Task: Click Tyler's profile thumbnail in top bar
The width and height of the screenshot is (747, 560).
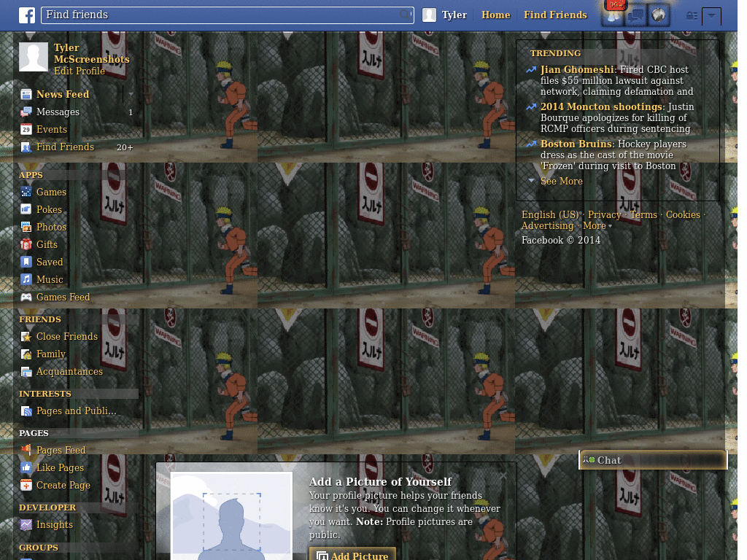Action: point(429,15)
